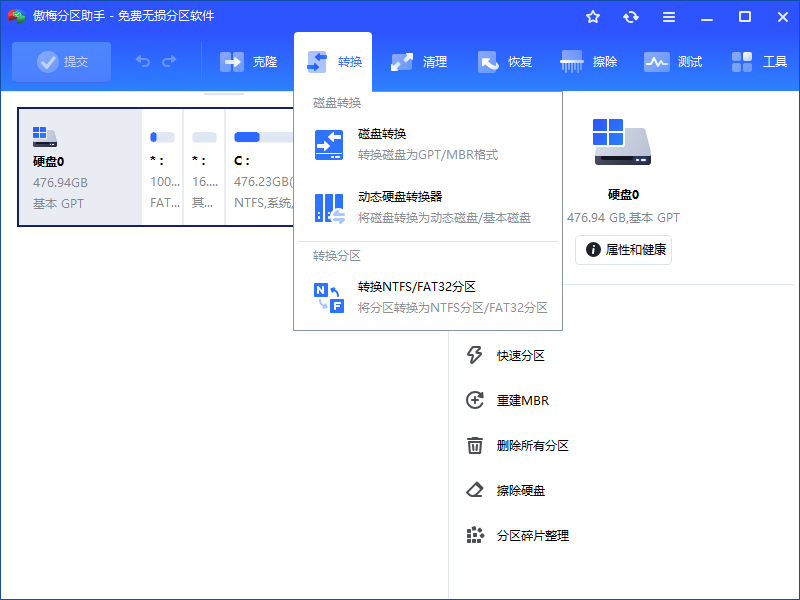Image resolution: width=800 pixels, height=600 pixels.
Task: Open the 工具 tools menu
Action: pyautogui.click(x=757, y=61)
